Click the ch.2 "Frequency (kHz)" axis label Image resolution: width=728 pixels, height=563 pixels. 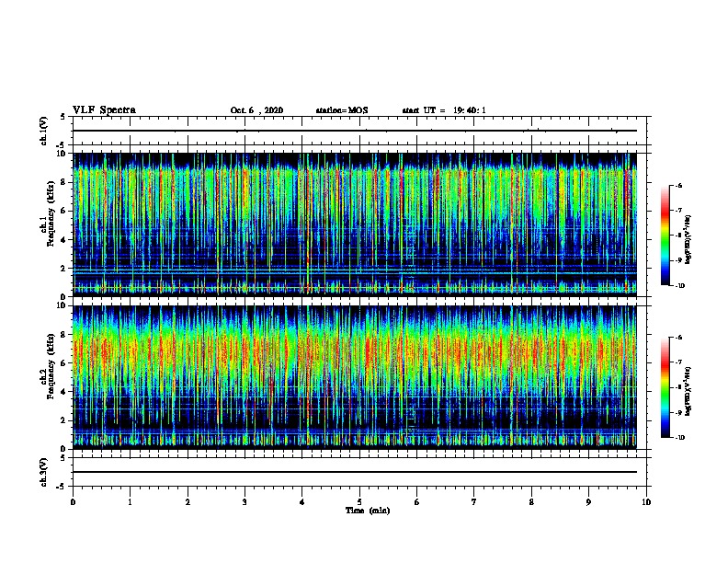point(51,366)
